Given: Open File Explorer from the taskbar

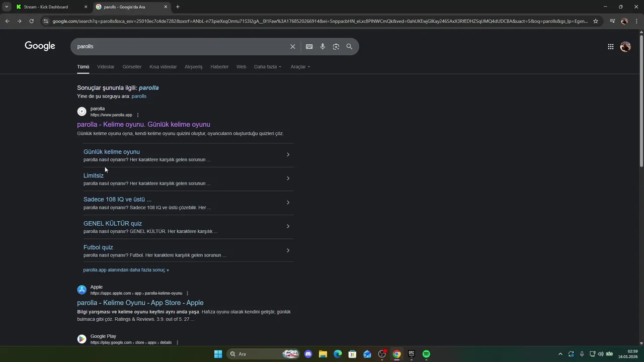Looking at the screenshot, I should 323,354.
